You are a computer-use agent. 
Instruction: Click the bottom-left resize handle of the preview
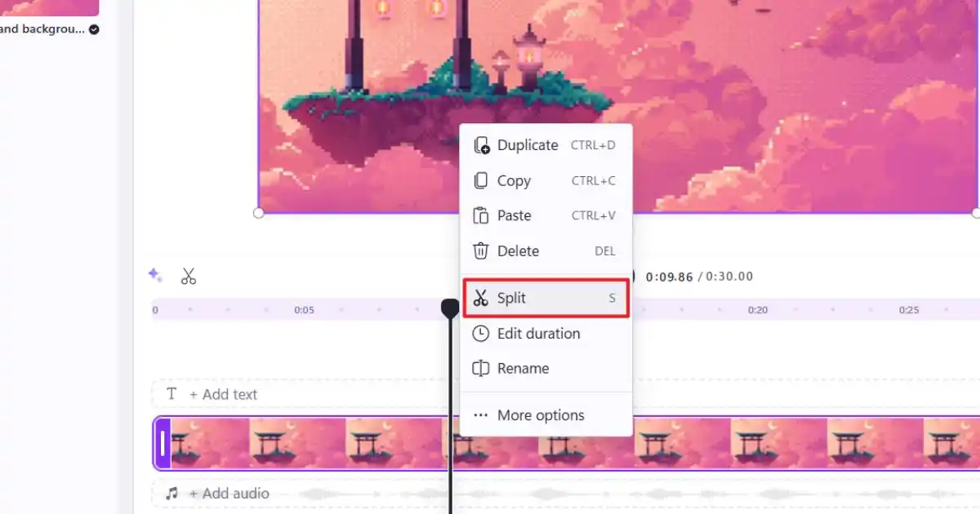tap(259, 213)
